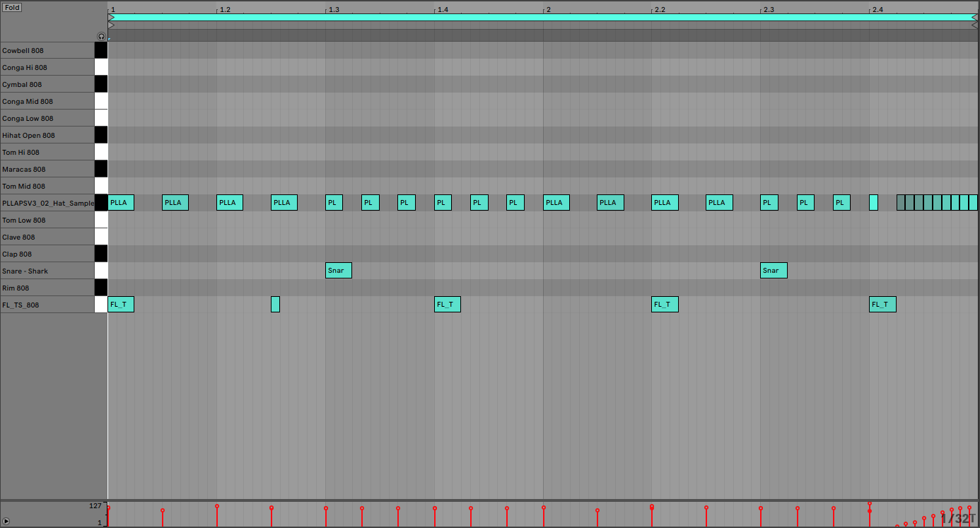Click the velocity marker at beat 2

543,508
